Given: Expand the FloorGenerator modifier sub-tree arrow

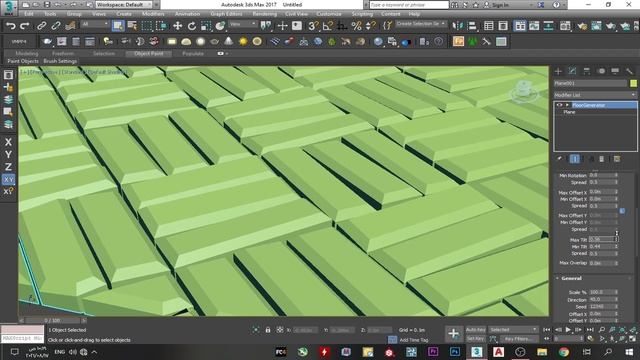Looking at the screenshot, I should click(567, 105).
